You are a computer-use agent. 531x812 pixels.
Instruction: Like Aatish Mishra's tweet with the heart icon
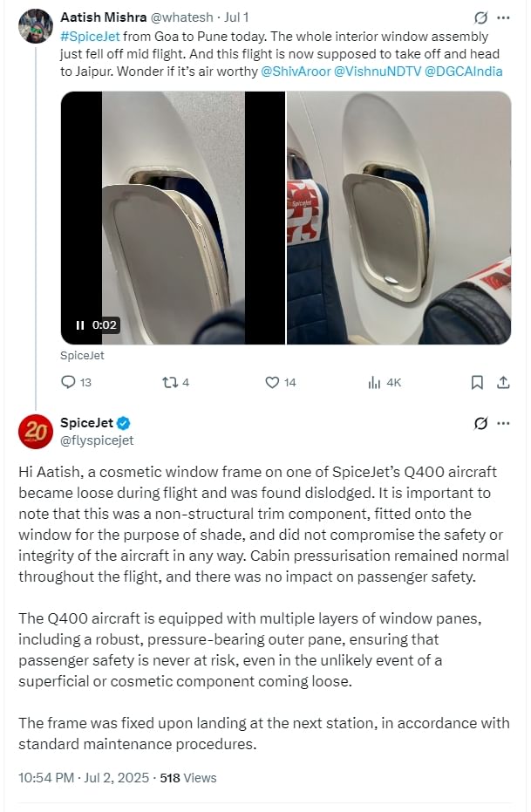coord(272,382)
